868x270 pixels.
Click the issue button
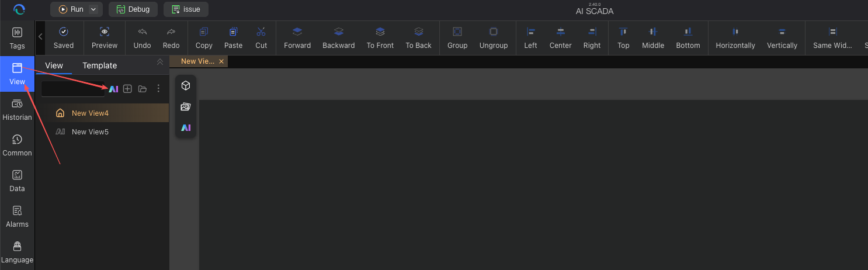tap(186, 9)
